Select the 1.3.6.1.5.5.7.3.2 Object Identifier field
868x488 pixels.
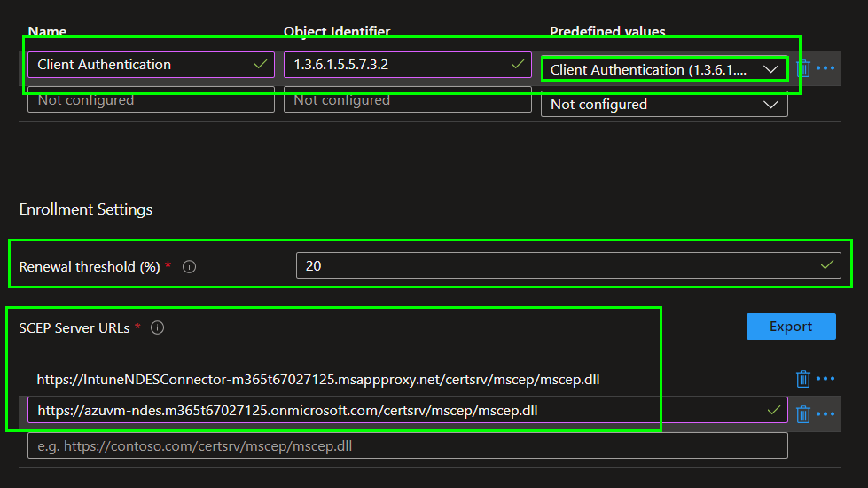(395, 65)
